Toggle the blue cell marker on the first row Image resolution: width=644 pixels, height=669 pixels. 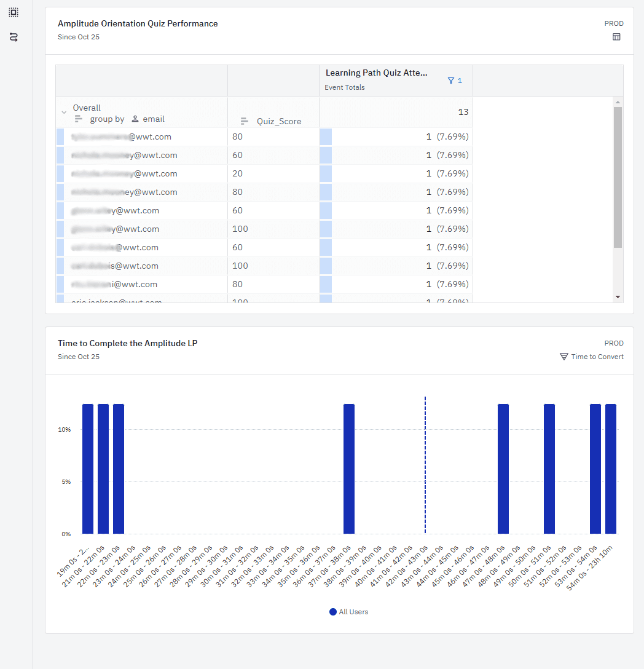click(60, 137)
